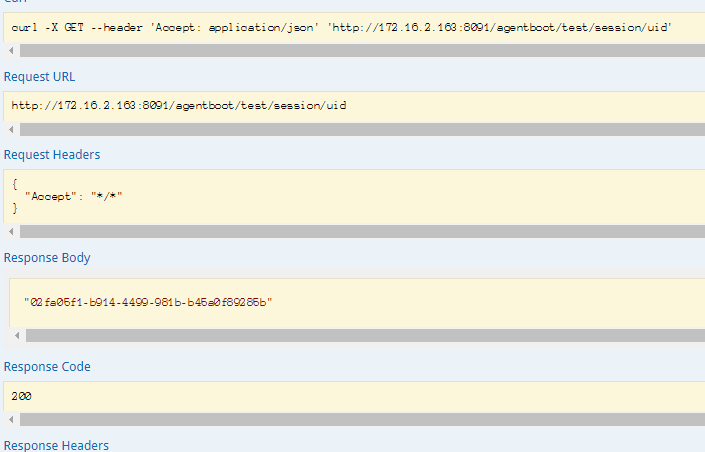Click left scroll arrow under Request URL
The image size is (705, 452).
[11, 130]
